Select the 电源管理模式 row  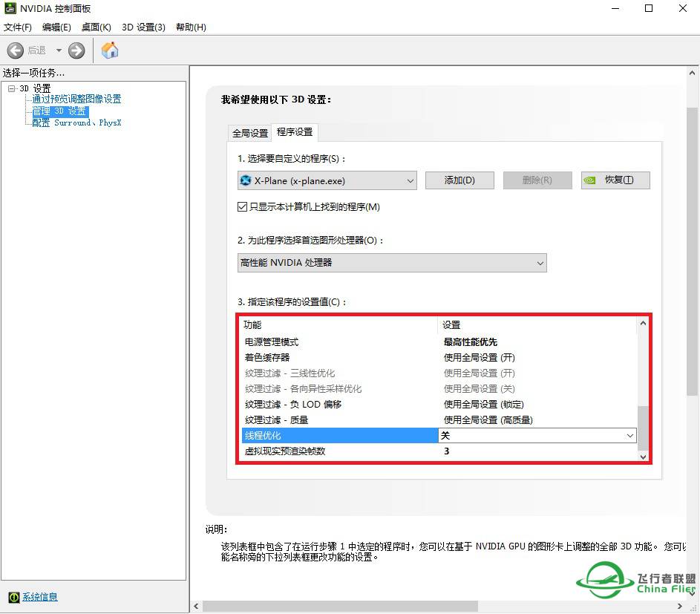click(439, 342)
